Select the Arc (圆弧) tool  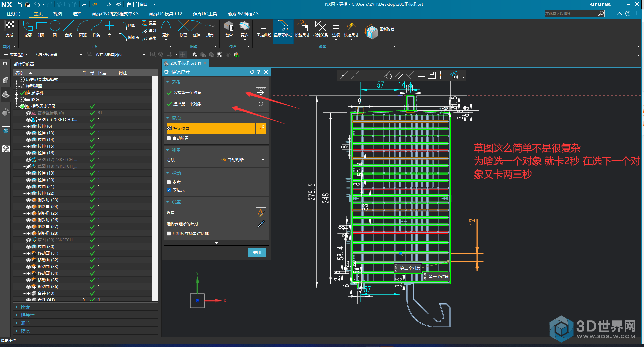tap(83, 26)
